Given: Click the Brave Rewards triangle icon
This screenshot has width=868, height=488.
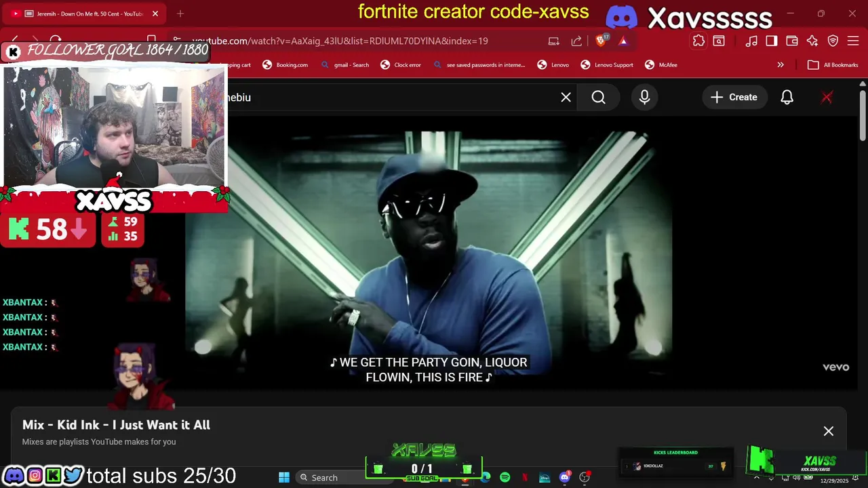Looking at the screenshot, I should pos(623,41).
